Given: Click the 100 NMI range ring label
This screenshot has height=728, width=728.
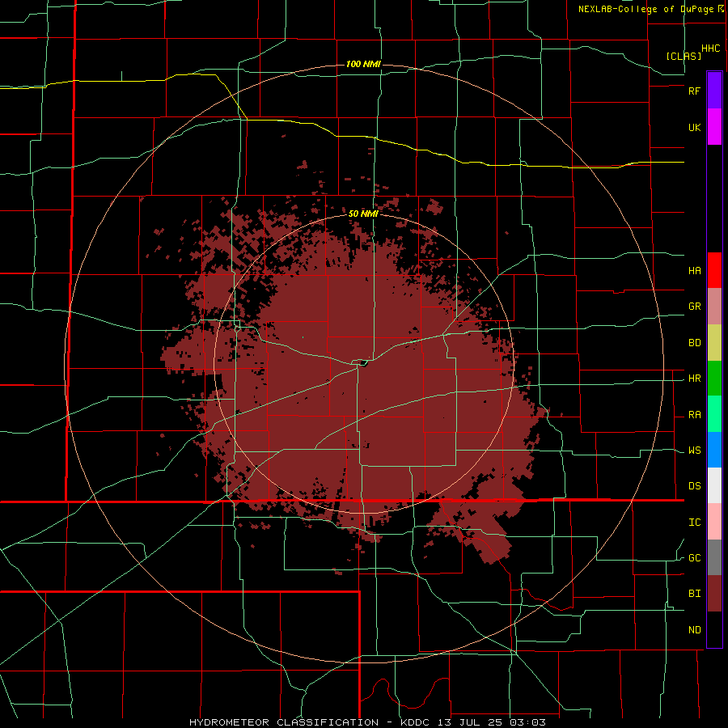Looking at the screenshot, I should (363, 64).
